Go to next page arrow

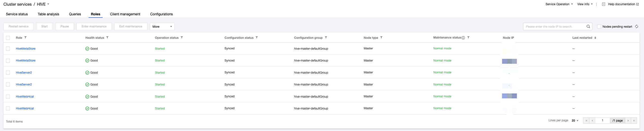pos(628,121)
